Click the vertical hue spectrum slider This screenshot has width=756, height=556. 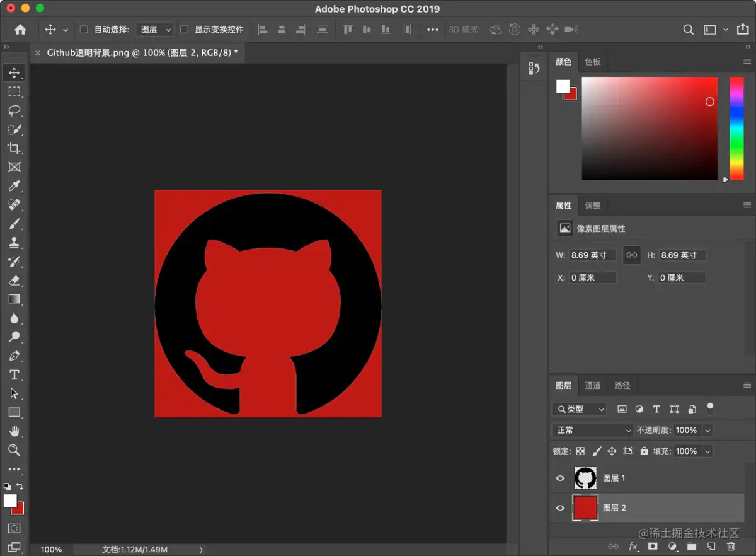pos(736,129)
